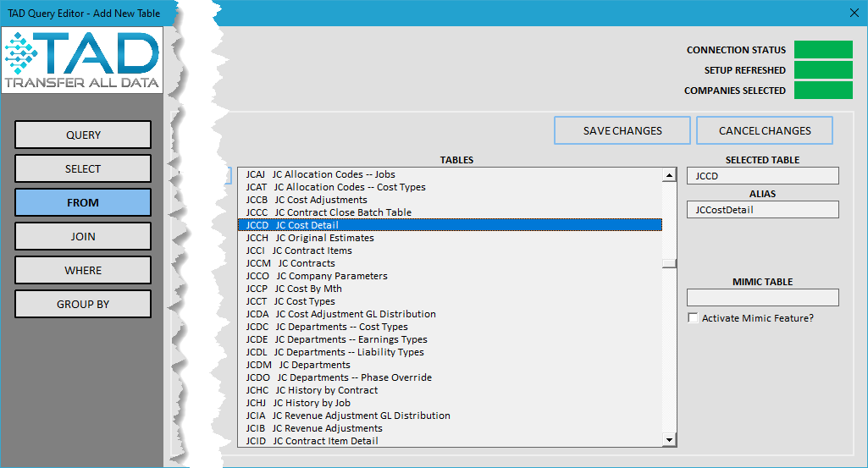Select JCAT JC Allocation Codes -- Cost Types
Viewport: 868px width, 468px height.
click(450, 187)
